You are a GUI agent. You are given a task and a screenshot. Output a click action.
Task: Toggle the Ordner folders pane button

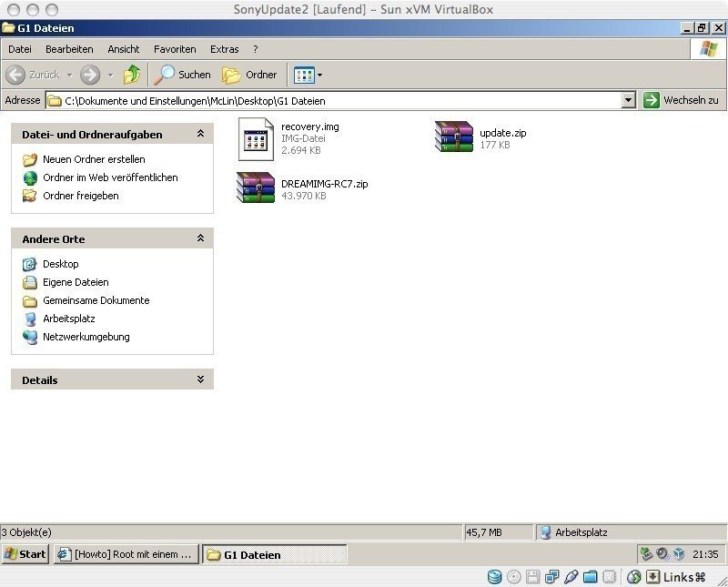(249, 75)
